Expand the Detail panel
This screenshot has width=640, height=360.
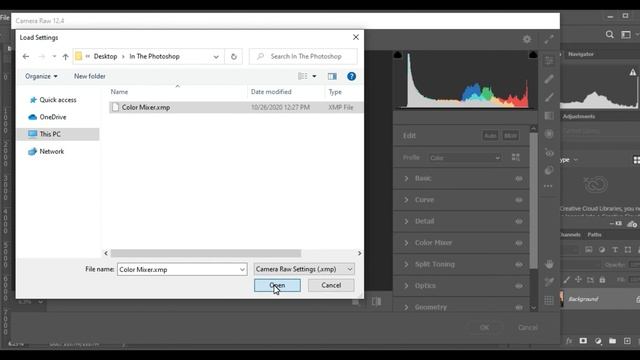(x=406, y=221)
